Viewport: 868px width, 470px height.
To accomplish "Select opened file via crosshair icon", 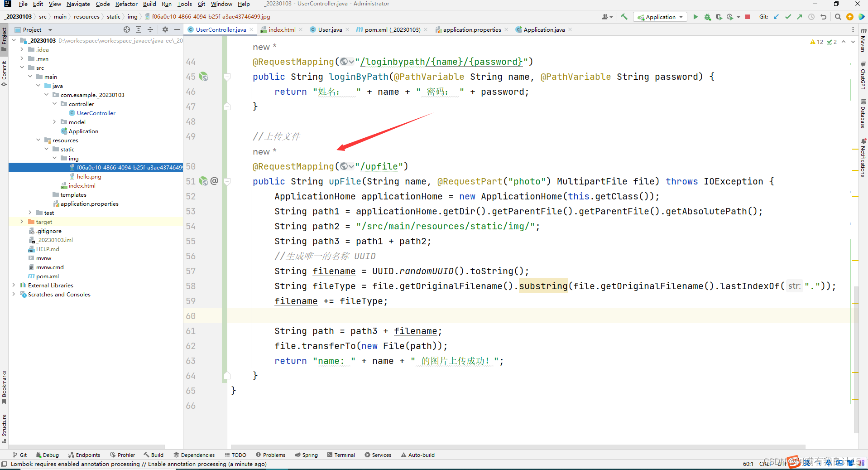I will coord(127,29).
